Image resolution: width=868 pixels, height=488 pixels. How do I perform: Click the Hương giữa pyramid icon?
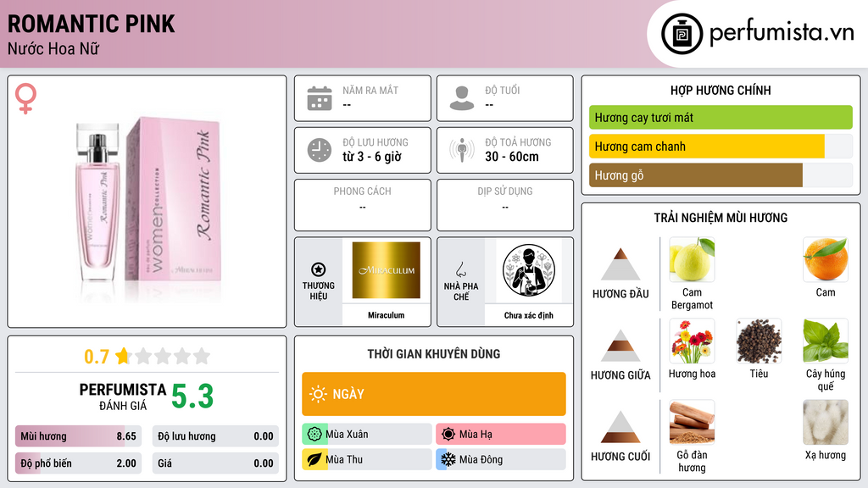[620, 346]
